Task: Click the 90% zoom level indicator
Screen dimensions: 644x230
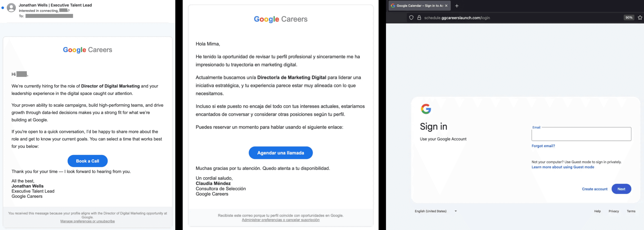Action: pyautogui.click(x=629, y=18)
